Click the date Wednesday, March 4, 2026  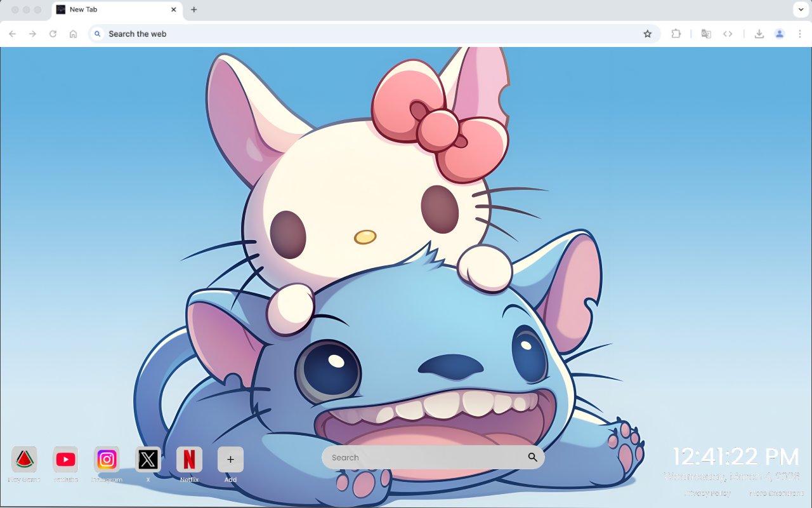coord(732,476)
